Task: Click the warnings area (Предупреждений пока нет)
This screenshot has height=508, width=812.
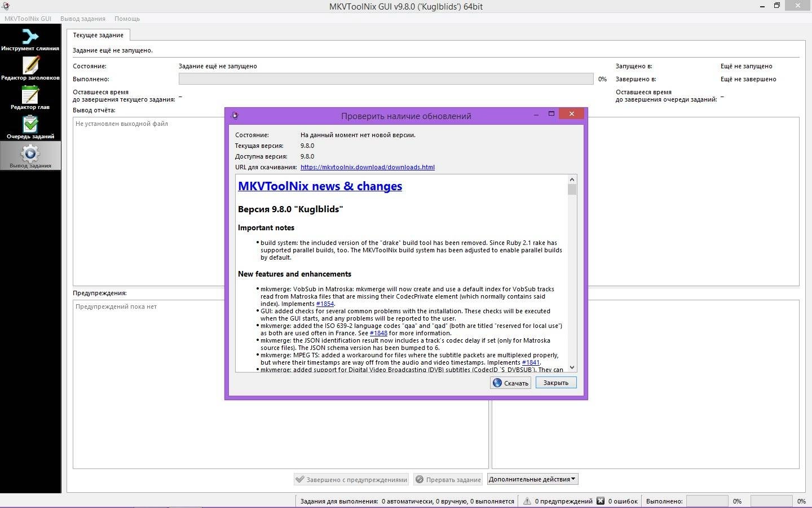Action: click(149, 384)
